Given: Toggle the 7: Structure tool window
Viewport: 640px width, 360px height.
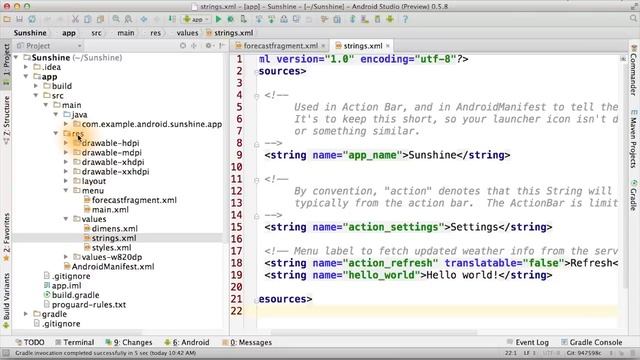Looking at the screenshot, I should coord(6,120).
